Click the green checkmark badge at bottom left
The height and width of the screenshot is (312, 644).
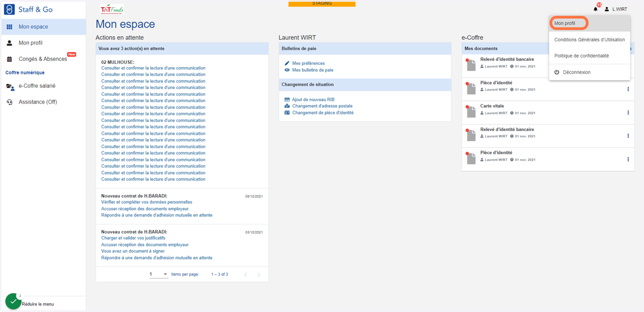tap(13, 301)
